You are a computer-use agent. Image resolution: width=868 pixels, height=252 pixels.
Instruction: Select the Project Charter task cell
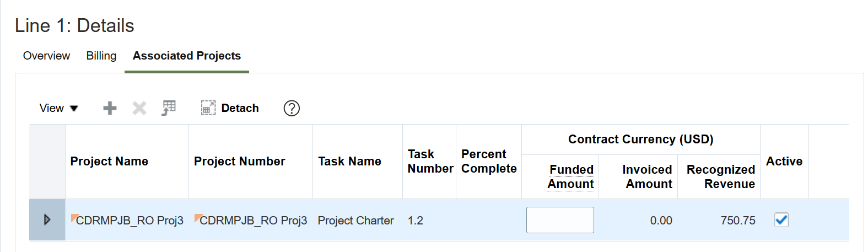click(355, 221)
